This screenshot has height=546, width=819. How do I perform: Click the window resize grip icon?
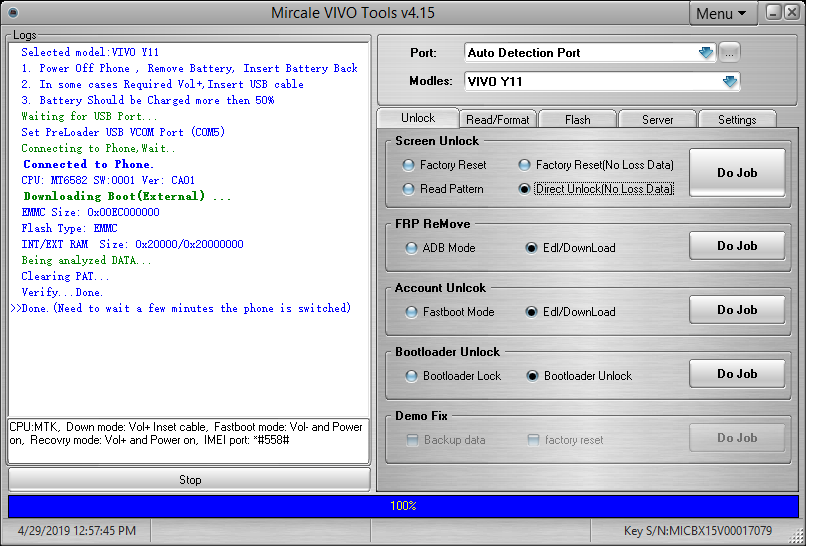coord(796,536)
